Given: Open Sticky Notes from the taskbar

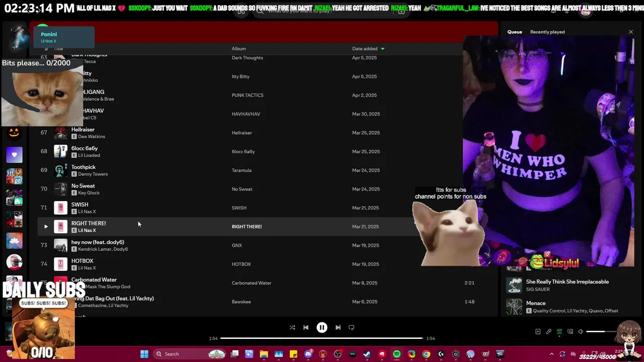Looking at the screenshot, I should [293, 354].
